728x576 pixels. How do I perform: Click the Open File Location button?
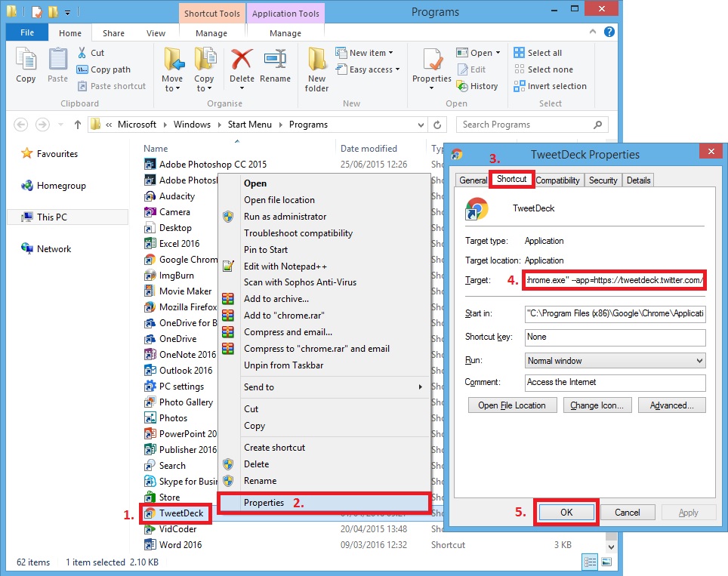coord(512,405)
